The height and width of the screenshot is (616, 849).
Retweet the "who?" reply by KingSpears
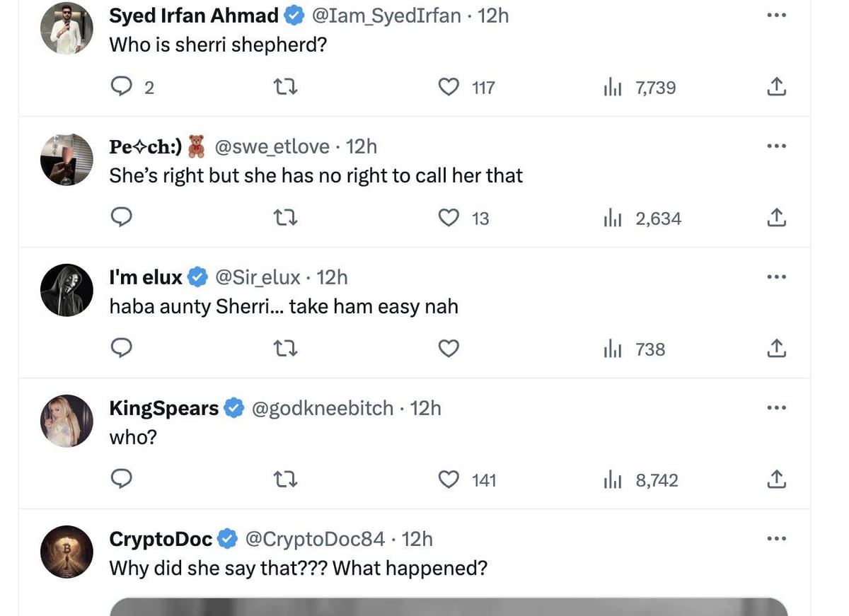[285, 479]
